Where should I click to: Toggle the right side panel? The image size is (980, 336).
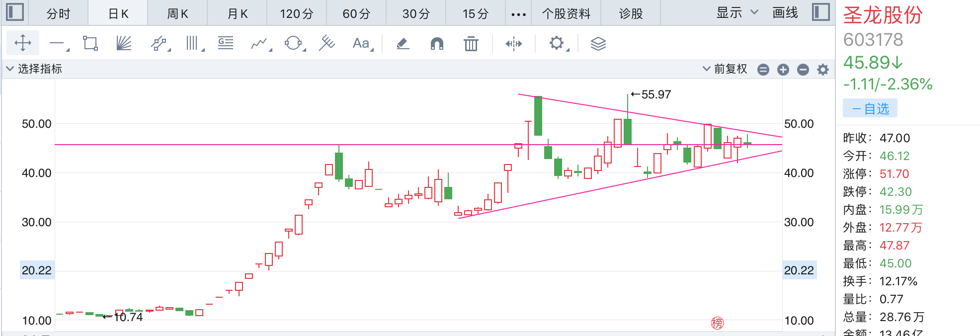coord(820,12)
